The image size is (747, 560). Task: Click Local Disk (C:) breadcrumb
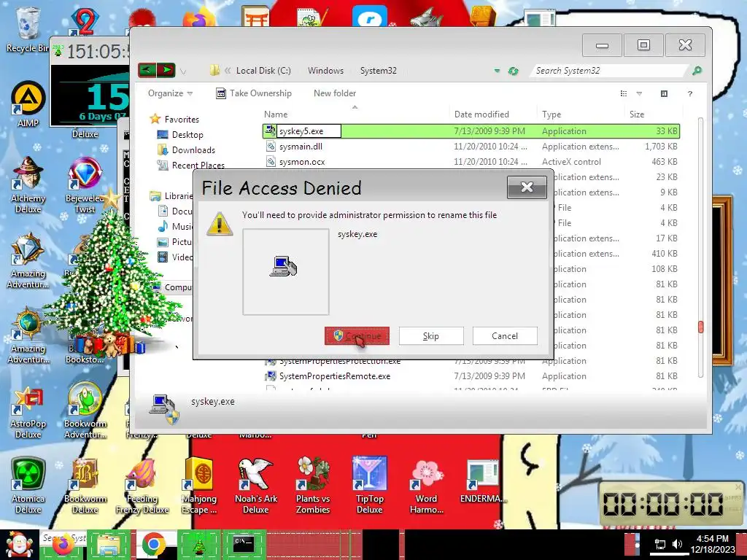[x=263, y=71]
